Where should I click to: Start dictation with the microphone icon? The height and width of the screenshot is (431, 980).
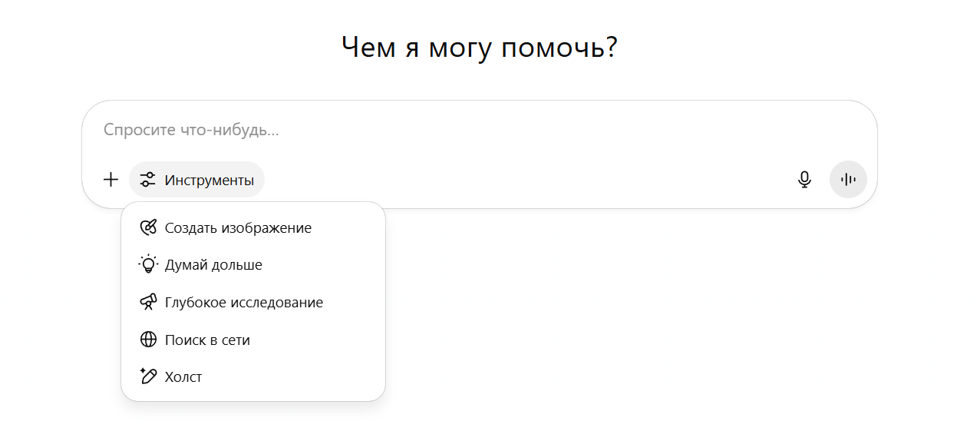coord(804,180)
